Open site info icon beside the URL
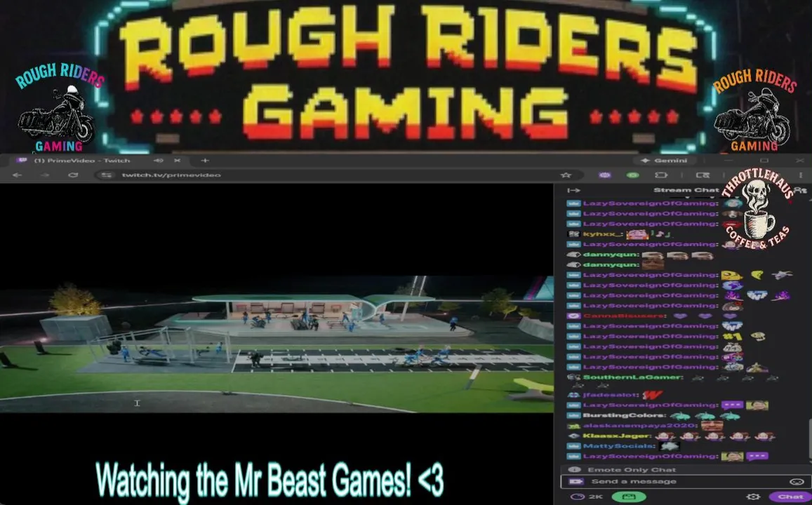 coord(106,175)
